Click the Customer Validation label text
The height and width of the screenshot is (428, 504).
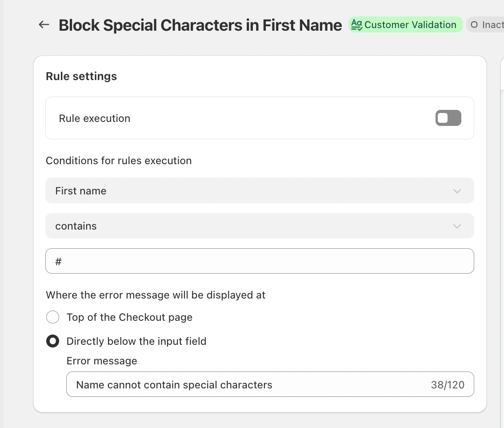pyautogui.click(x=410, y=25)
